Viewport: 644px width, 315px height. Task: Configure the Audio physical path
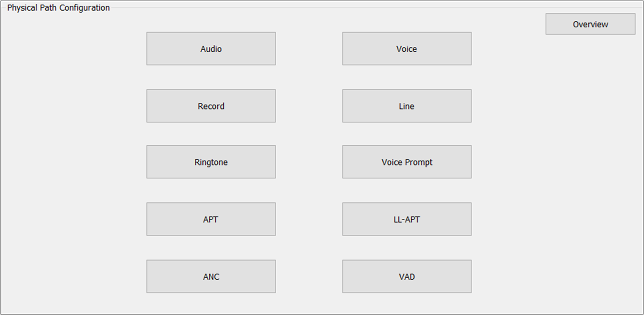[211, 49]
